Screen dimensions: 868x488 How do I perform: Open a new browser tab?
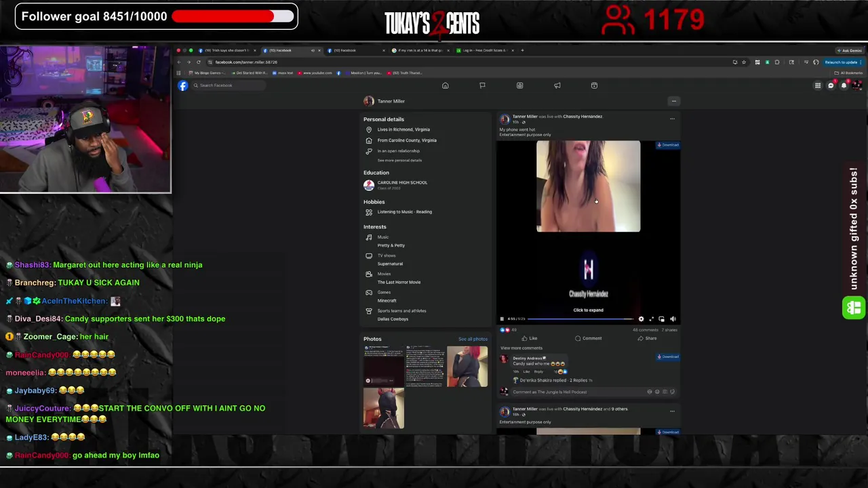(x=522, y=50)
